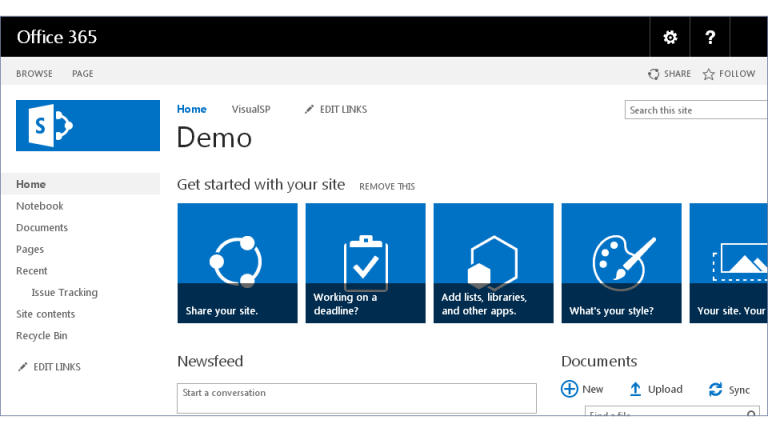Open Documents from the sidebar
This screenshot has height=432, width=768.
(x=42, y=228)
